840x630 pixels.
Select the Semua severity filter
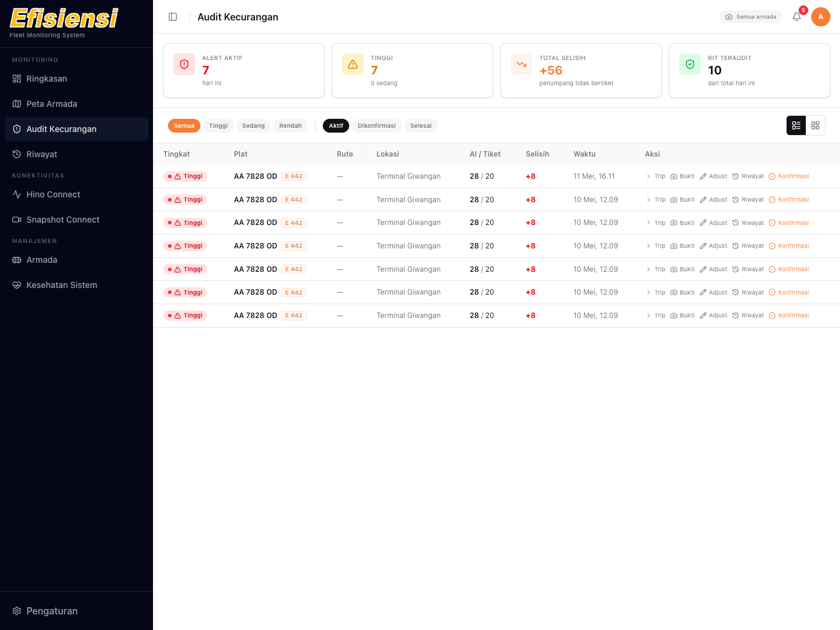pos(184,126)
